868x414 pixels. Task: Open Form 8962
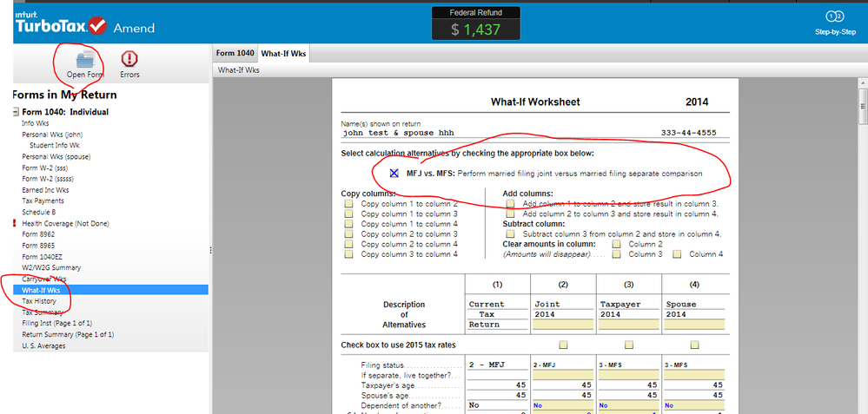point(38,234)
